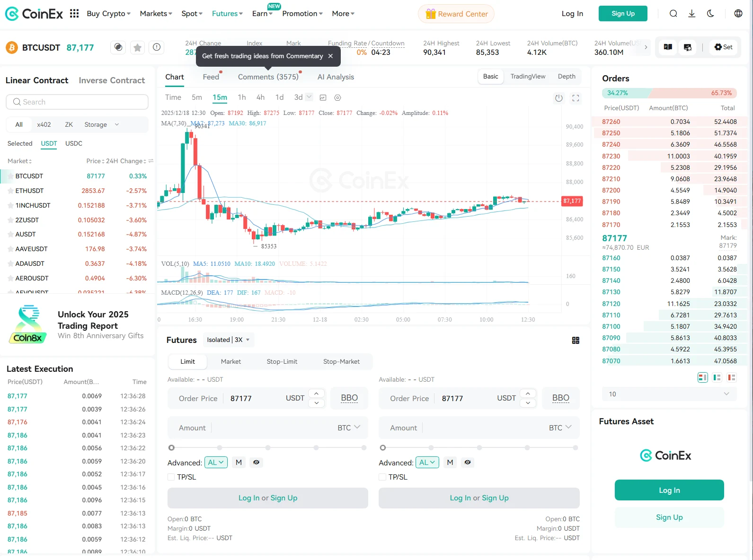The height and width of the screenshot is (560, 753).
Task: Switch to the Feed tab
Action: pyautogui.click(x=211, y=77)
